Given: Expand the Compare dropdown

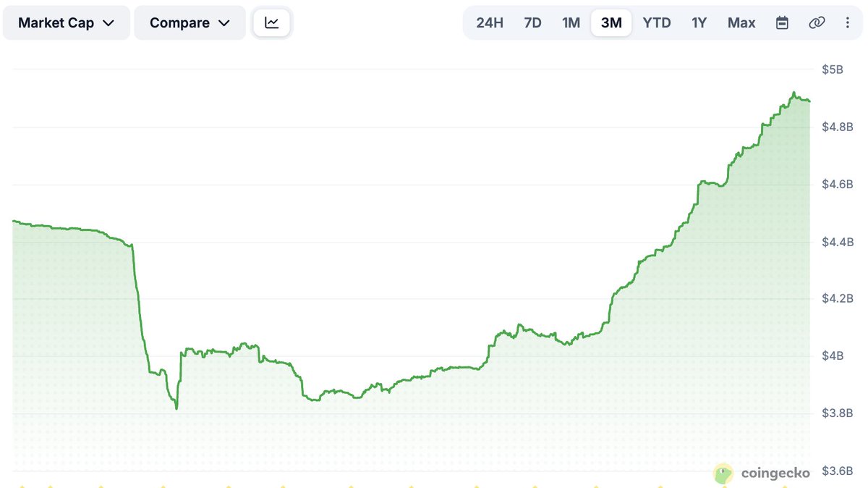Looking at the screenshot, I should 190,23.
